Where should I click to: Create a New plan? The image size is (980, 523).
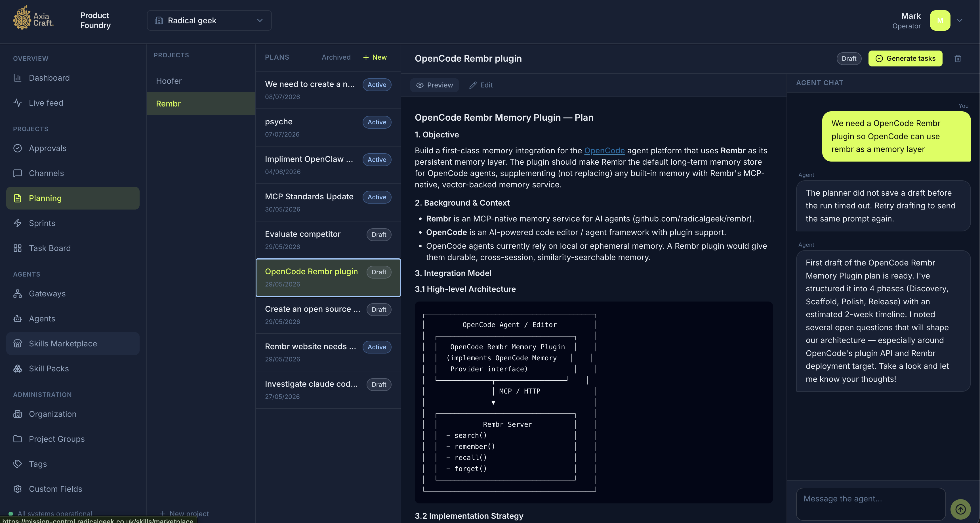pos(375,57)
